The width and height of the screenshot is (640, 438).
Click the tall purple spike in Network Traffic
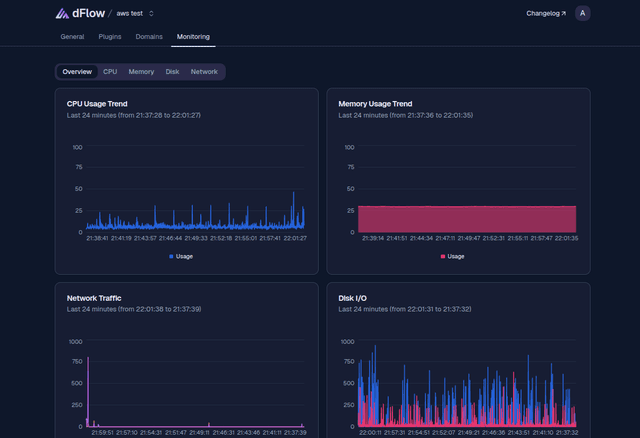88,390
